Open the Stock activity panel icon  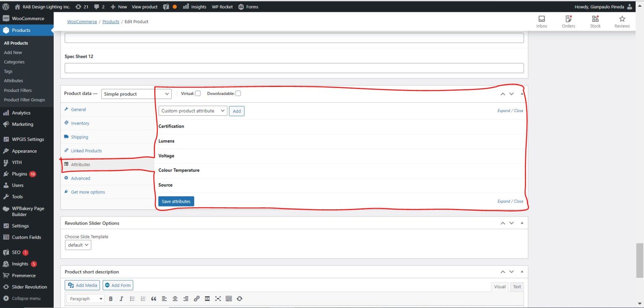[x=595, y=21]
